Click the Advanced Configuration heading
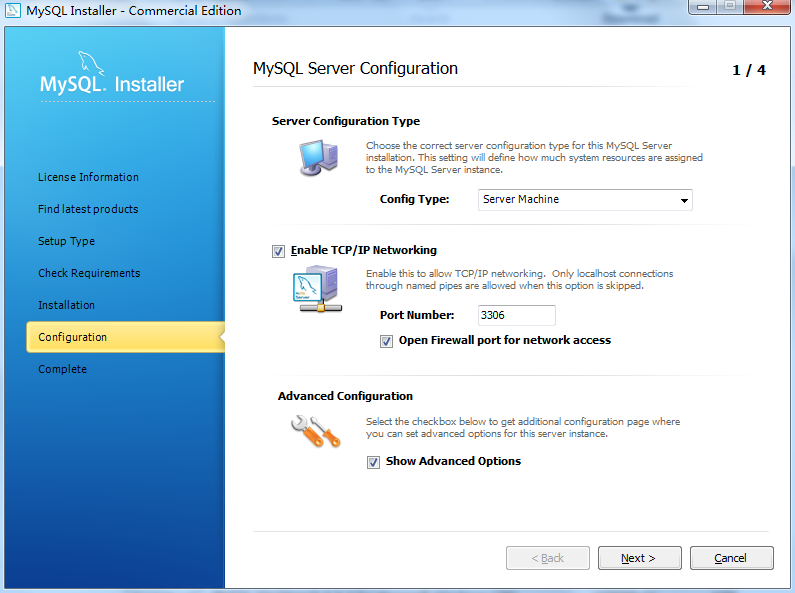The image size is (795, 593). coord(345,396)
